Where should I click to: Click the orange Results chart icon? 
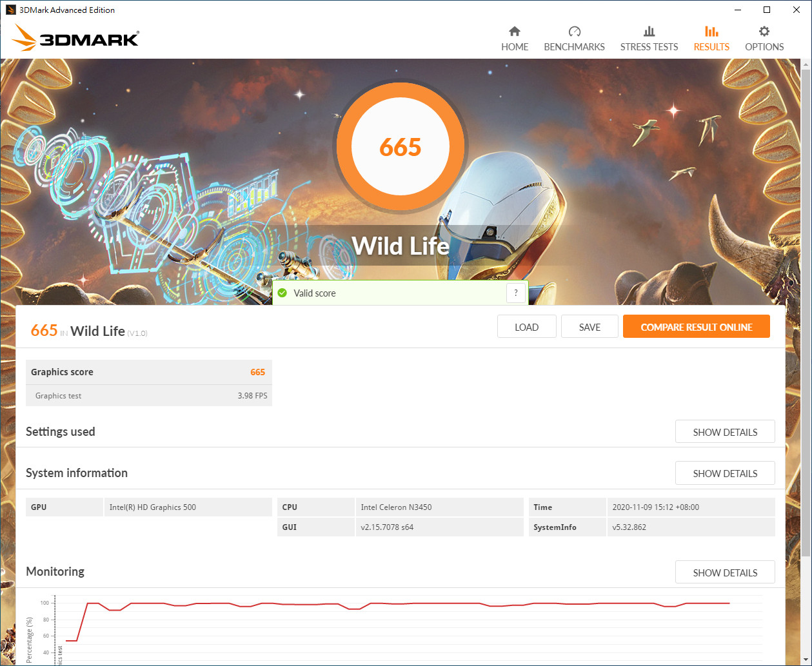[711, 32]
